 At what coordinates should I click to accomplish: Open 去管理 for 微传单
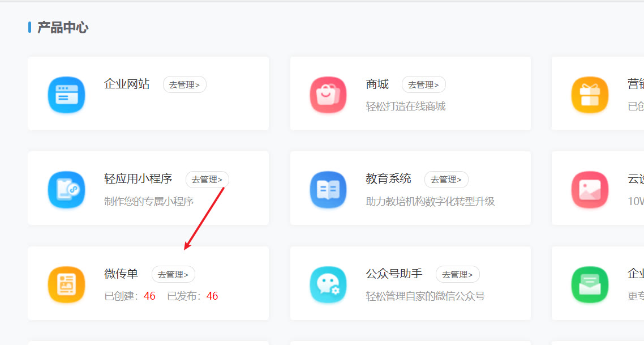pyautogui.click(x=174, y=274)
